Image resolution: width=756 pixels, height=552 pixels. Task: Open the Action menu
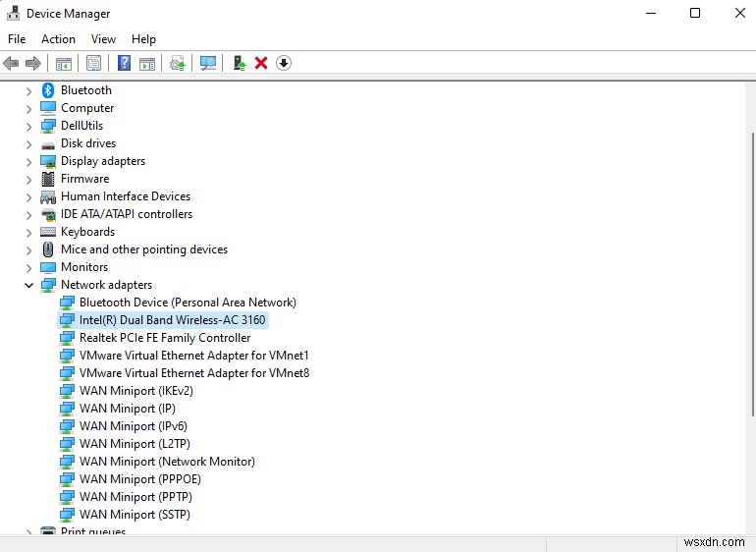coord(58,39)
